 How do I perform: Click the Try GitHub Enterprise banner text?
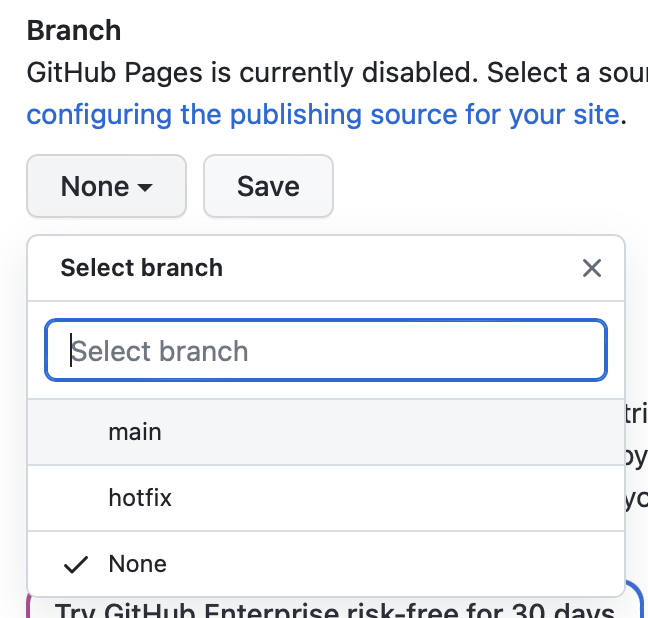[334, 610]
